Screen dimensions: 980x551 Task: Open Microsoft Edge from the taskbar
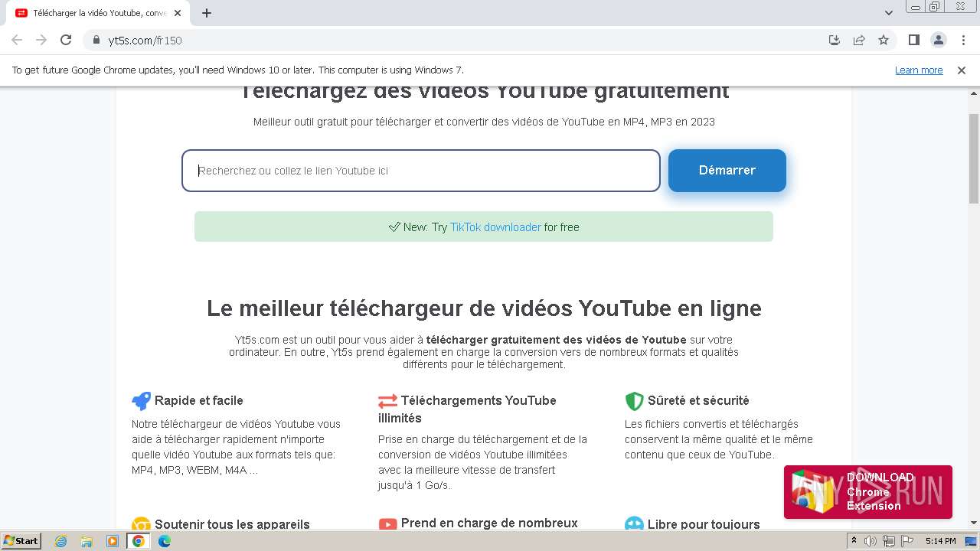(x=165, y=541)
